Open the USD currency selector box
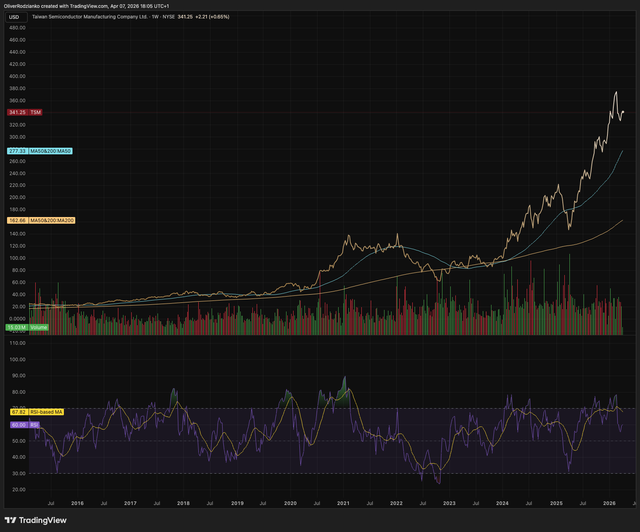The image size is (640, 532). 16,17
